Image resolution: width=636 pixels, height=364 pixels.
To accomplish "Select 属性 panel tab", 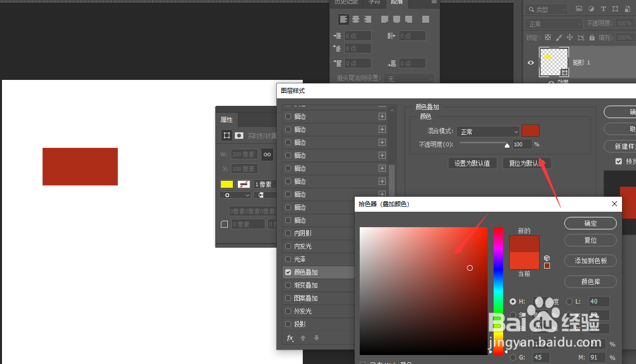I will click(227, 120).
